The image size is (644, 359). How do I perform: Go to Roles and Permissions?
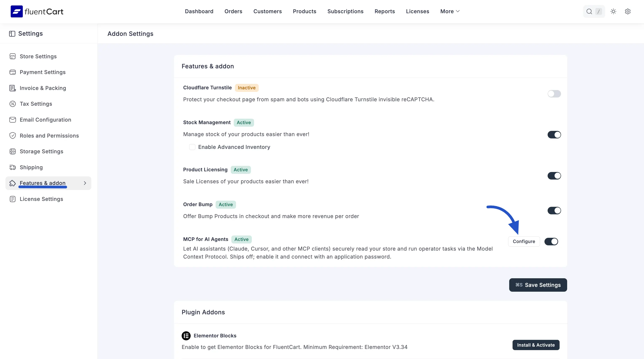pyautogui.click(x=49, y=135)
